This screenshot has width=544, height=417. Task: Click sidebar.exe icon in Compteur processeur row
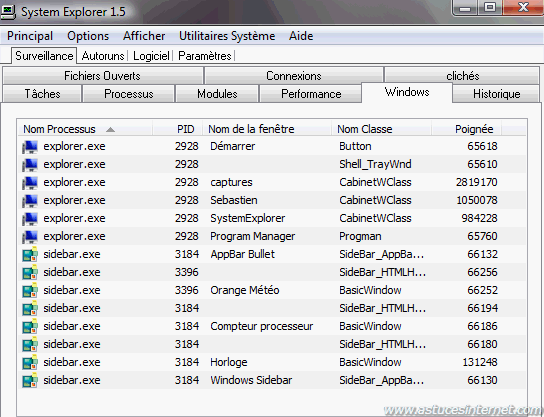30,327
